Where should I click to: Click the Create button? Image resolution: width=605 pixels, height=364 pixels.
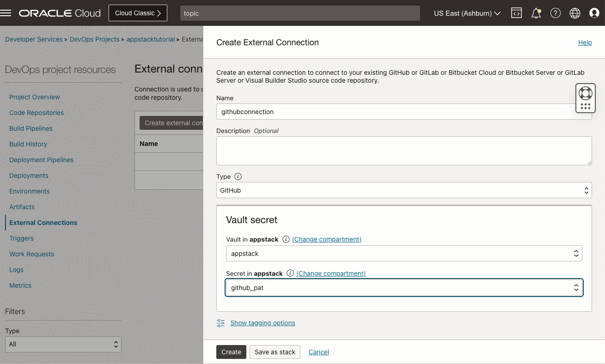tap(231, 352)
